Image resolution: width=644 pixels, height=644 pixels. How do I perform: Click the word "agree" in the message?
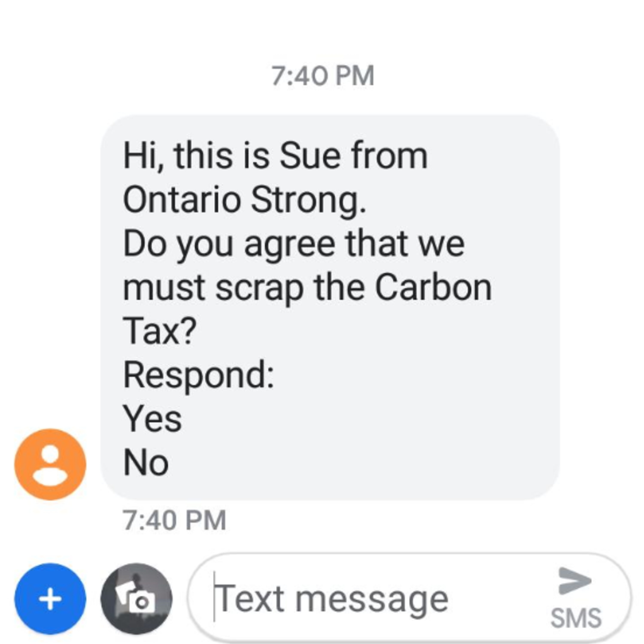point(289,245)
